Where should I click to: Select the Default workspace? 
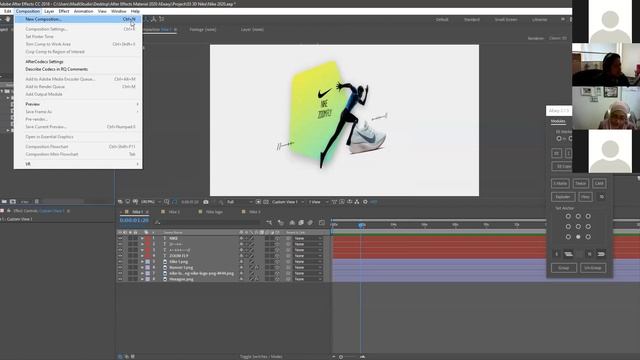(x=442, y=20)
